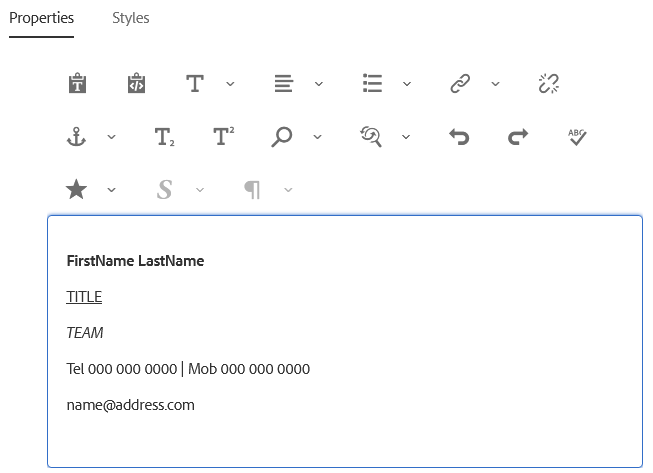This screenshot has height=473, width=653.
Task: Click the Find magnifier icon
Action: click(x=282, y=137)
